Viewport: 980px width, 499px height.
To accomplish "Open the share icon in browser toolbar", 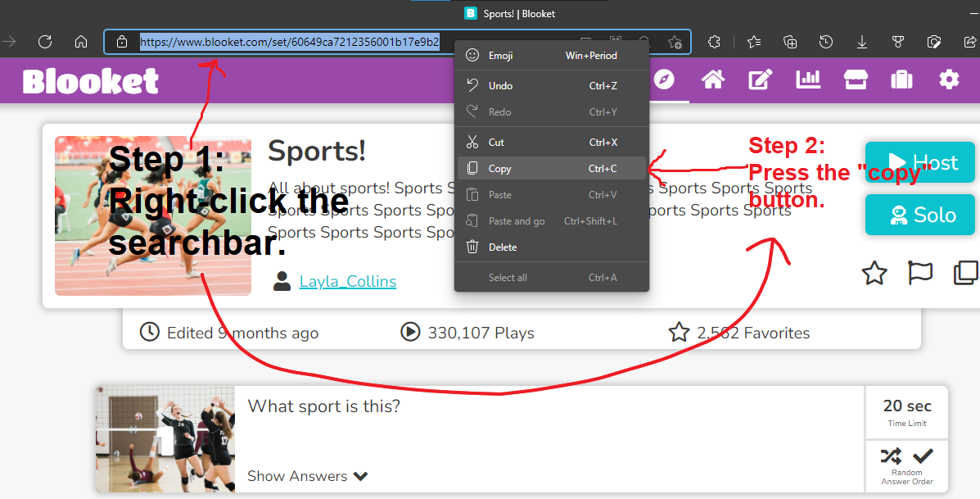I will (x=970, y=42).
